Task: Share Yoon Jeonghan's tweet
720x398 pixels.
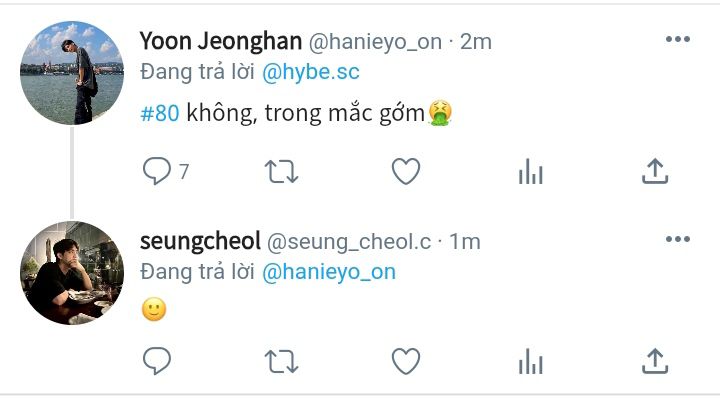Action: pos(655,171)
